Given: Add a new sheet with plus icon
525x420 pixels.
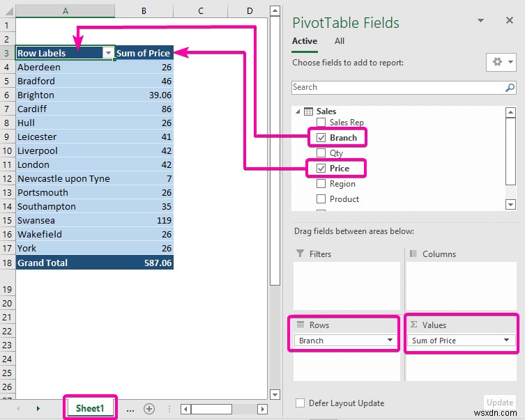Looking at the screenshot, I should 149,409.
